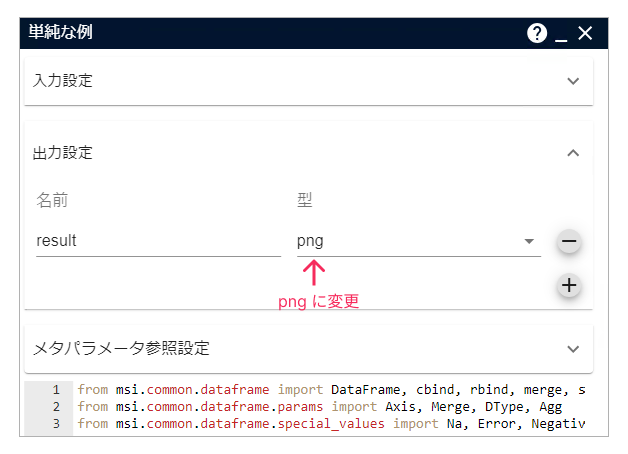Click line number 2 in code gutter
628x454 pixels.
[x=56, y=407]
